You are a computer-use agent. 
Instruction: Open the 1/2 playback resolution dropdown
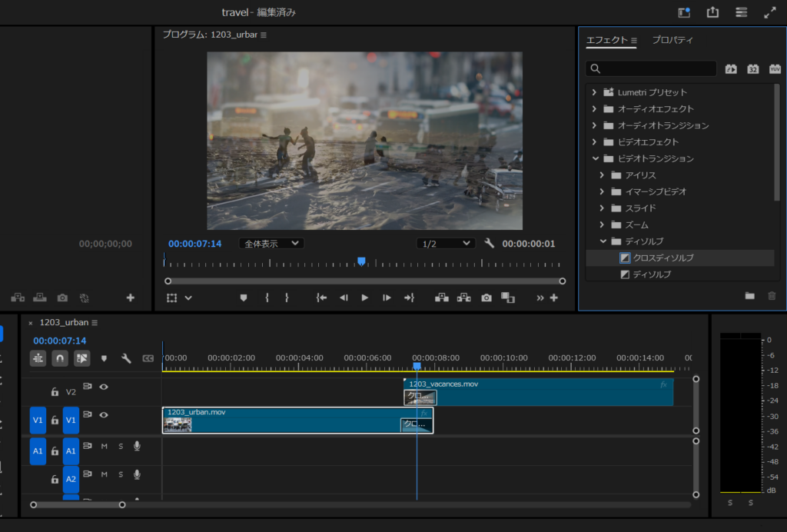click(446, 243)
